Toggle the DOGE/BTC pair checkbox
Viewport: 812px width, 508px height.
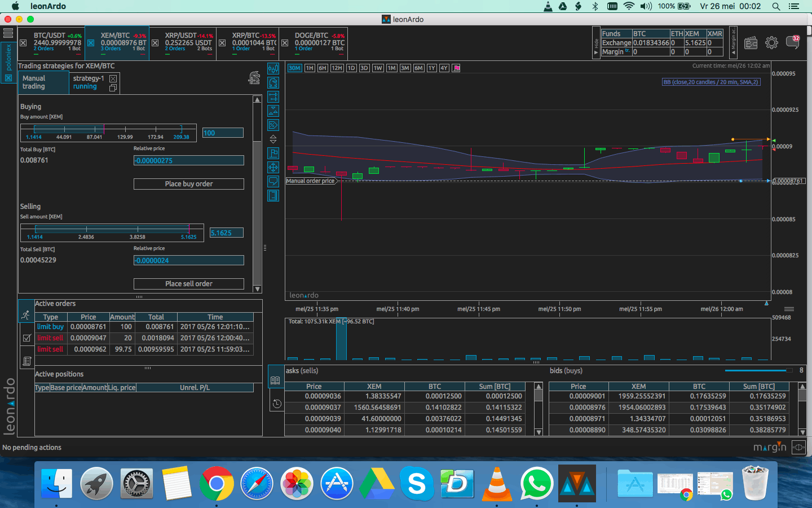285,43
